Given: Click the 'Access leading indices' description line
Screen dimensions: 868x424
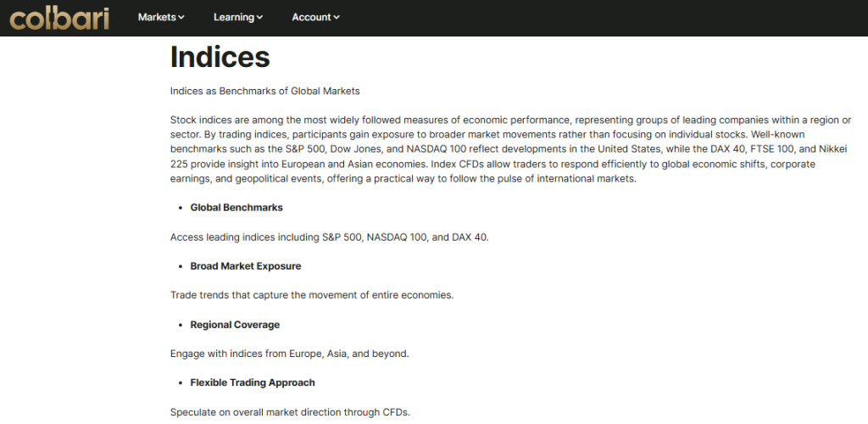Looking at the screenshot, I should pyautogui.click(x=329, y=237).
